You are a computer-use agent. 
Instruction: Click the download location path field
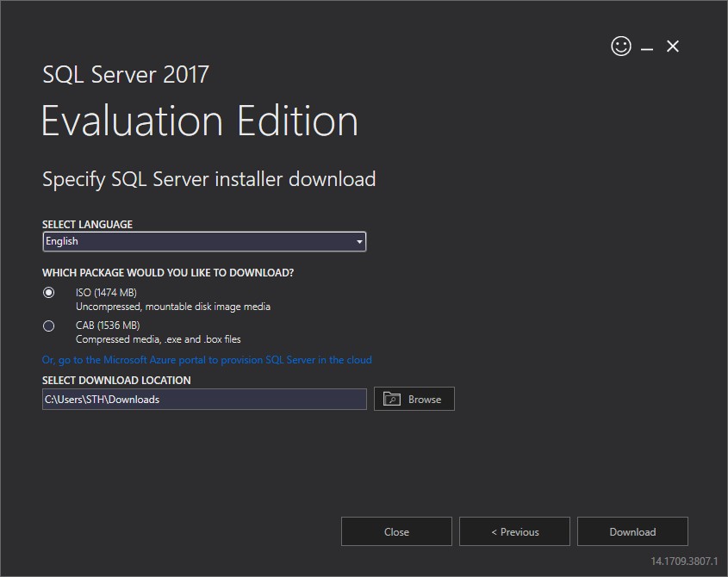tap(204, 400)
